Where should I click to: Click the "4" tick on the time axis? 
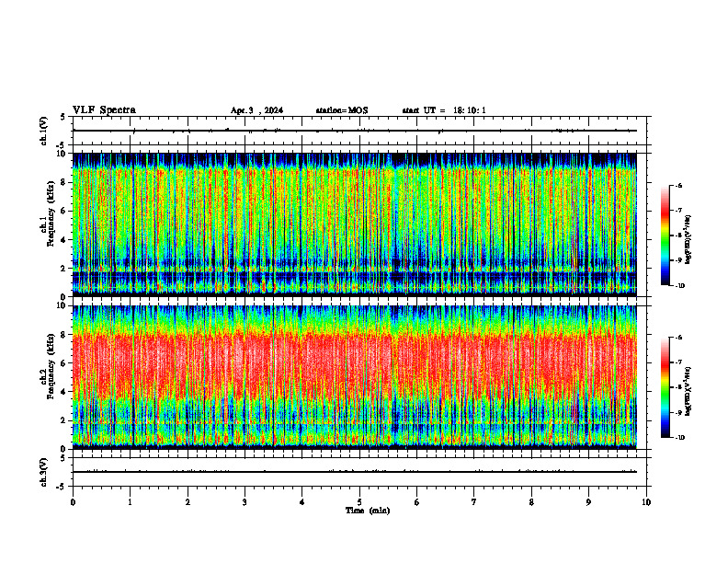tap(302, 502)
